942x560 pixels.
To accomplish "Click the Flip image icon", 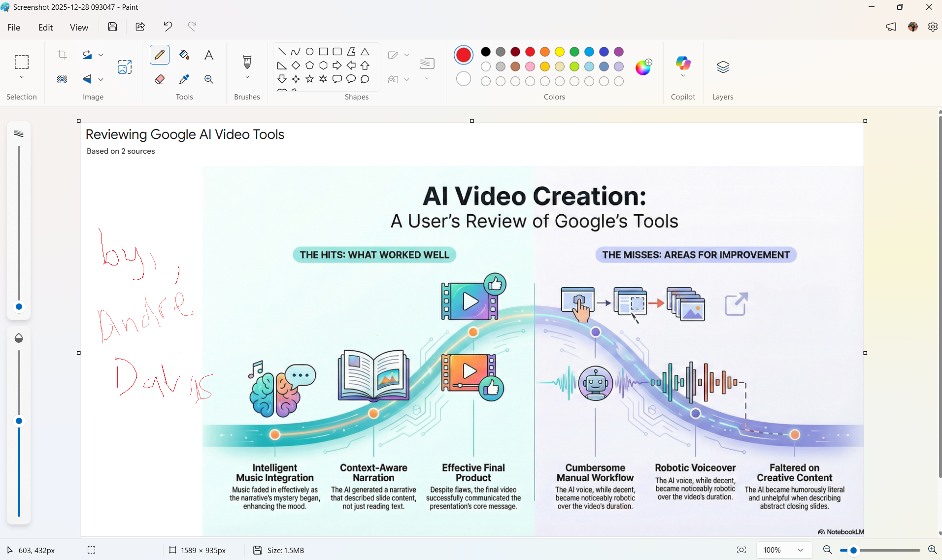I will pyautogui.click(x=87, y=79).
